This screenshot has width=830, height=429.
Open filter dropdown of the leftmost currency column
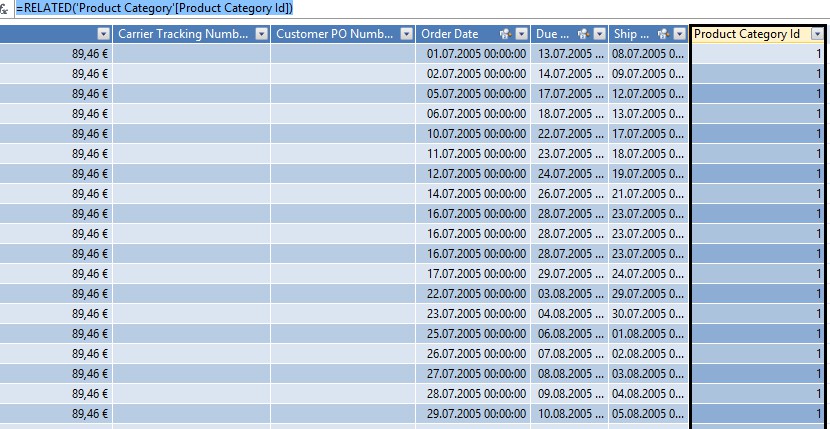tap(103, 34)
